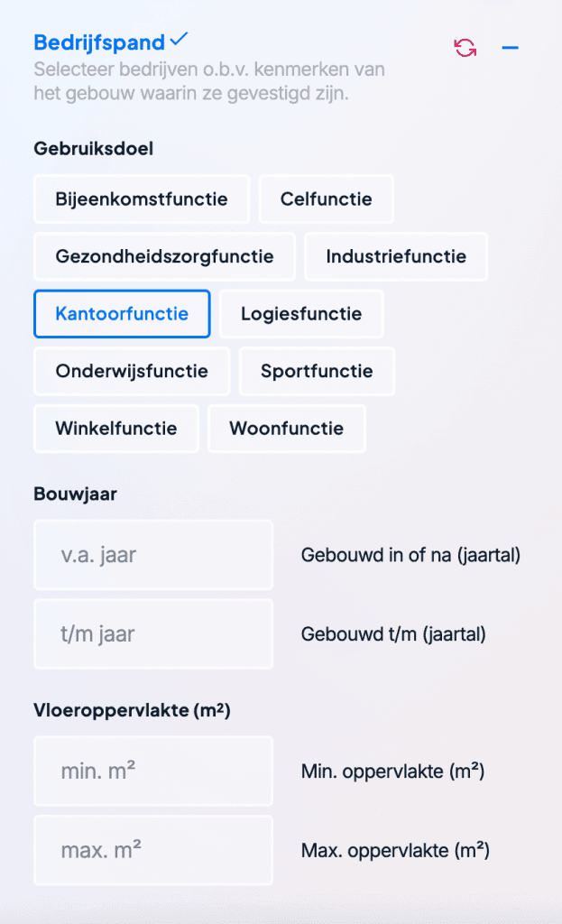Click the 'min. m²' area field

click(x=153, y=772)
